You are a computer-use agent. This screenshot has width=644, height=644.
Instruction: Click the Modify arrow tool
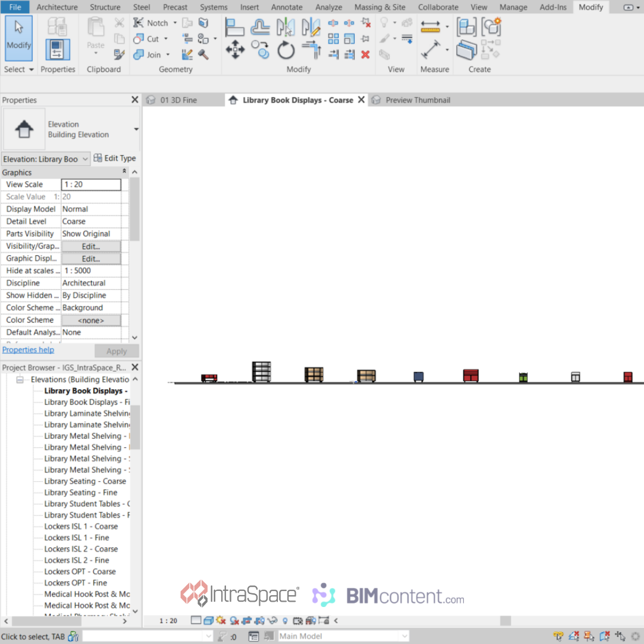coord(18,38)
